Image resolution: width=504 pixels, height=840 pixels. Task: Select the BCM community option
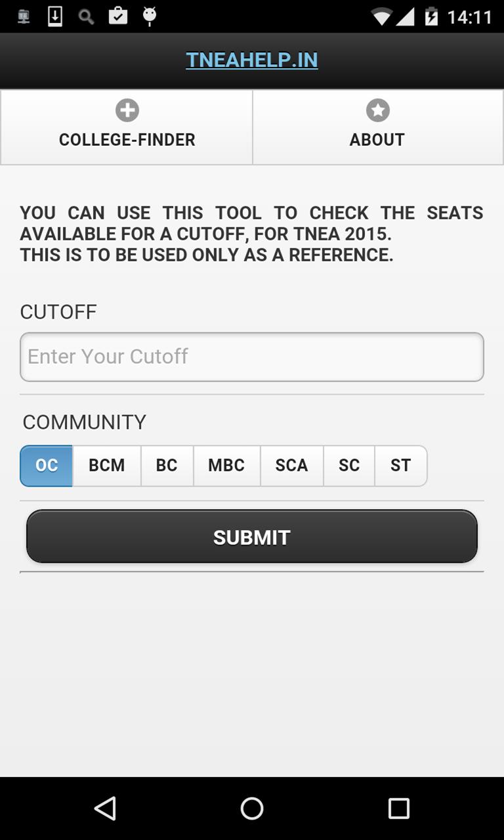(x=106, y=466)
